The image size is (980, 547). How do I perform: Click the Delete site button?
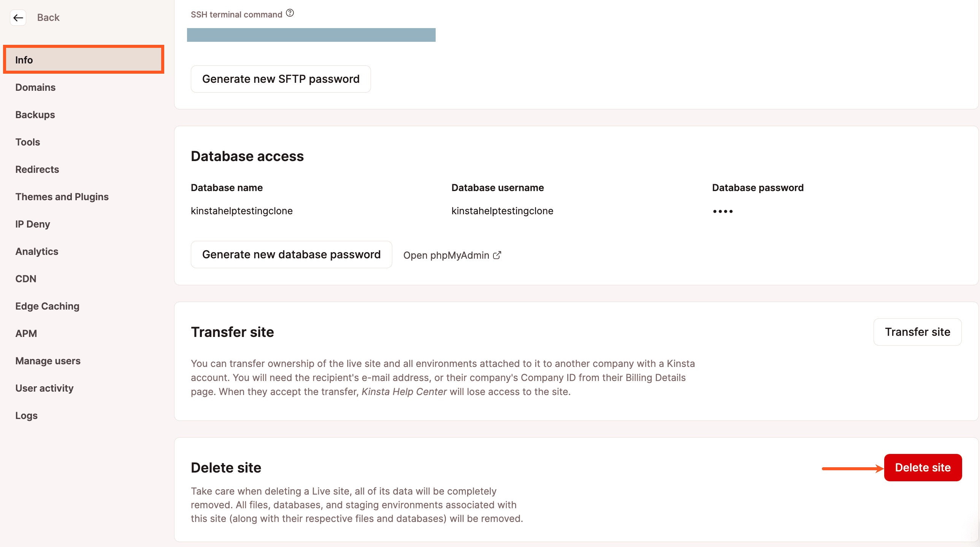tap(923, 467)
